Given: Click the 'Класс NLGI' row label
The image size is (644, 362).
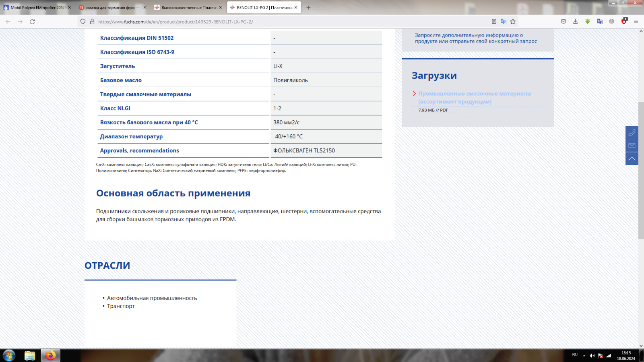Looking at the screenshot, I should (x=115, y=108).
